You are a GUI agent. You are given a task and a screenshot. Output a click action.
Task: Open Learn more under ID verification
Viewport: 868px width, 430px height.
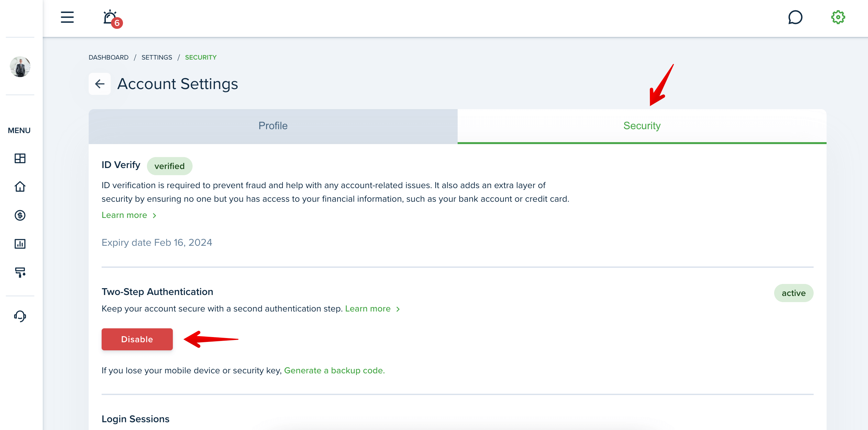(124, 215)
